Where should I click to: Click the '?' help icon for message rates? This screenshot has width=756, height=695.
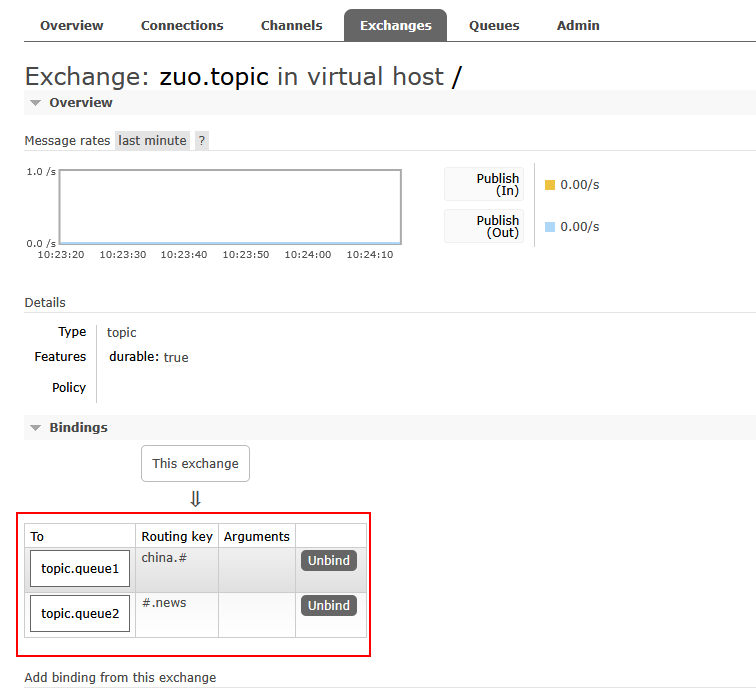coord(201,141)
